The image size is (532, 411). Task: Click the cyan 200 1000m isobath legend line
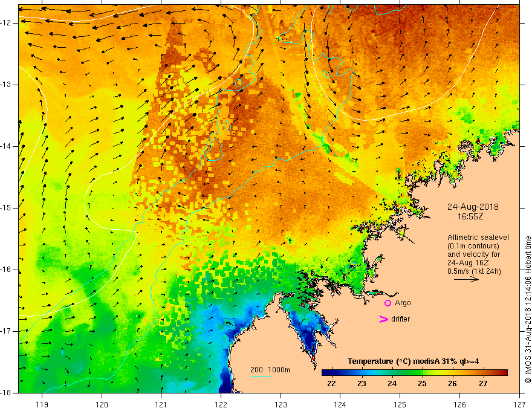tap(261, 376)
